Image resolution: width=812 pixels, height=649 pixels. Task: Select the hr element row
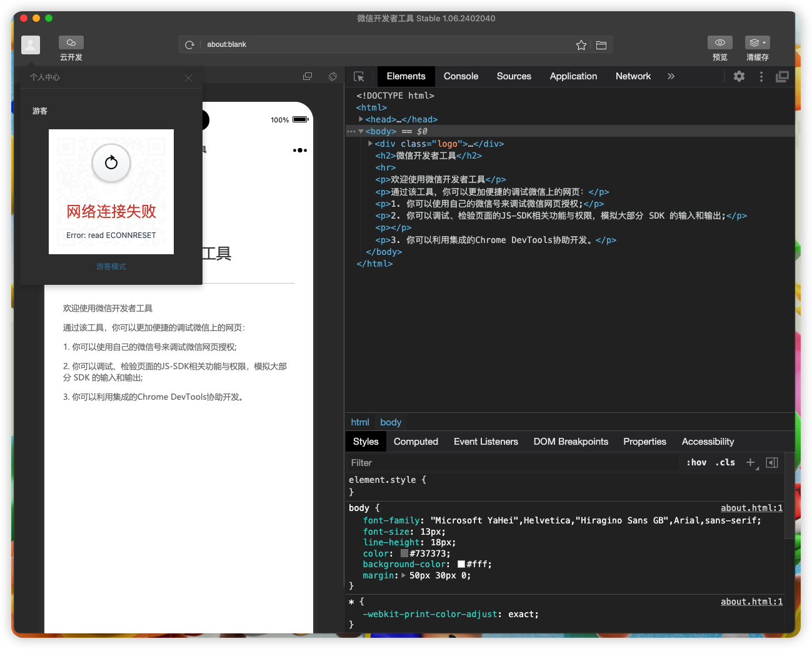pos(570,167)
